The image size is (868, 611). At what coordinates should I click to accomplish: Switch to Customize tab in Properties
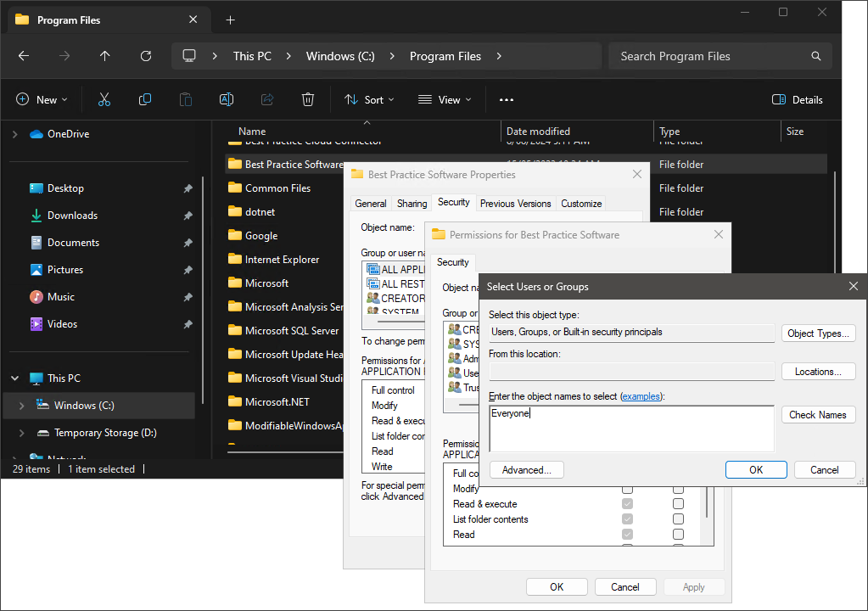coord(581,204)
